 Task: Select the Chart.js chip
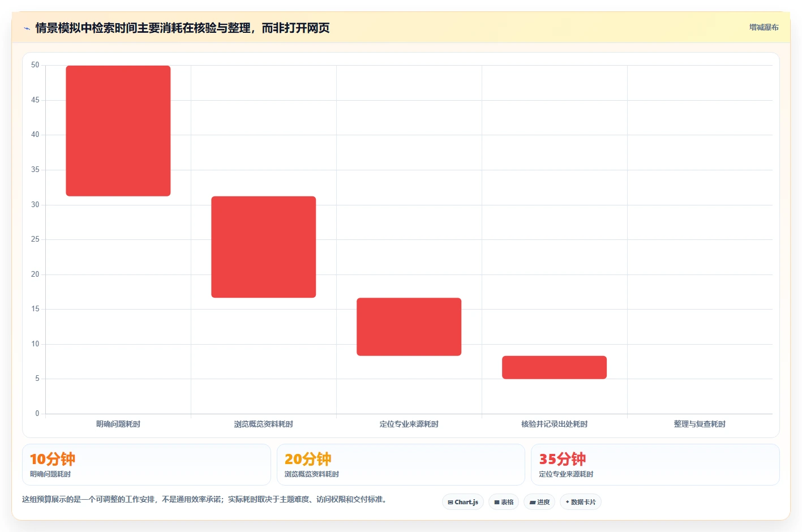(x=463, y=502)
